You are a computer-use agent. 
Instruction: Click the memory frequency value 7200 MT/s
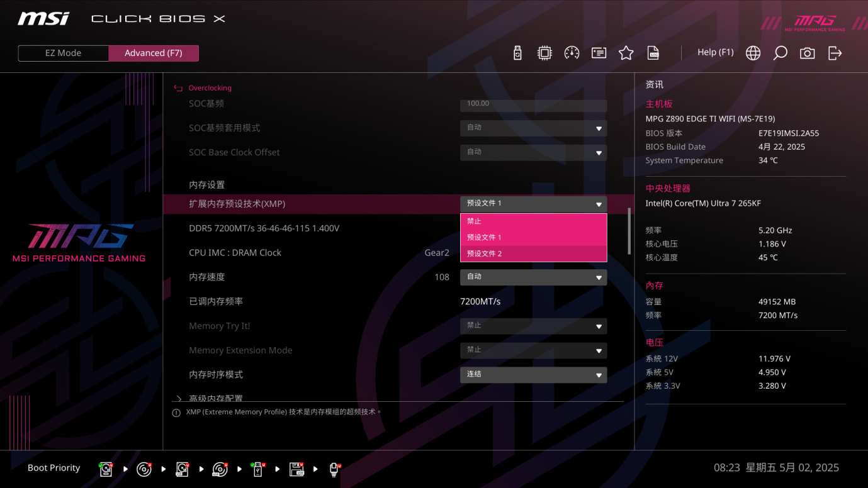tap(778, 316)
